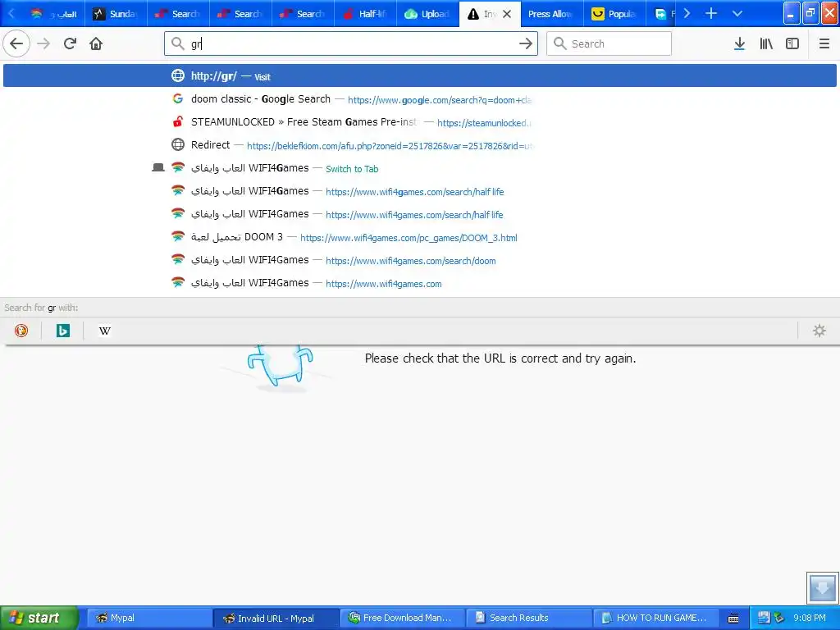Click the 9:08 PM system clock
Screen dimensions: 840x630
pos(809,618)
